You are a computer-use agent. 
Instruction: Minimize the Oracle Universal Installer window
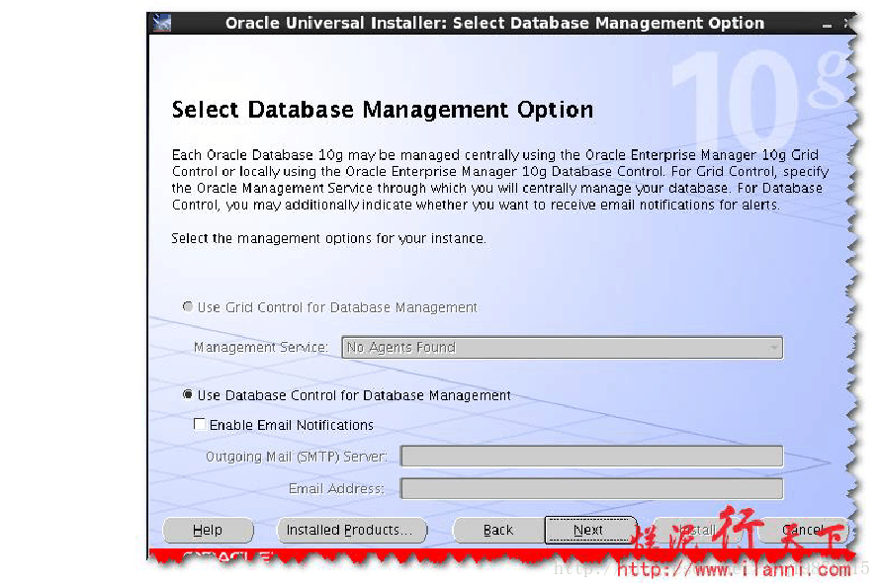(827, 24)
